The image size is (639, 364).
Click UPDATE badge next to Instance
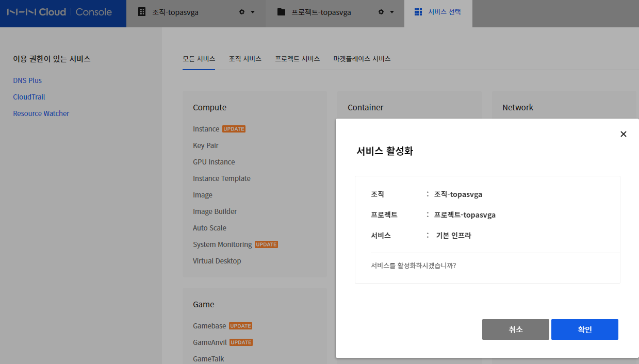tap(234, 129)
